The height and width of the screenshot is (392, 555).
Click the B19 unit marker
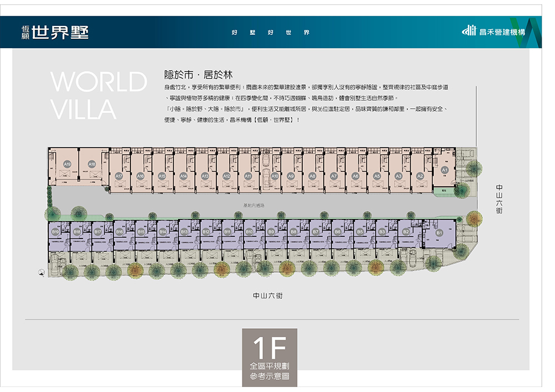pos(56,232)
